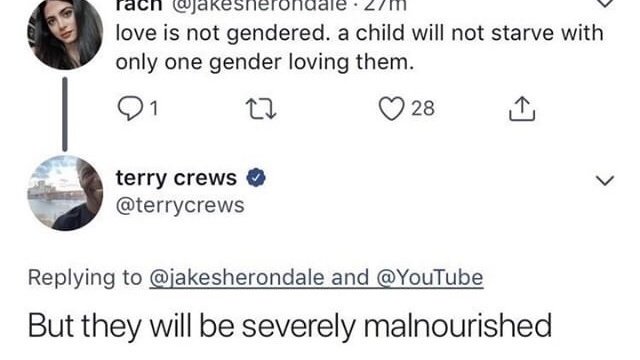Image resolution: width=640 pixels, height=360 pixels.
Task: Open rach's profile picture
Action: (x=65, y=33)
